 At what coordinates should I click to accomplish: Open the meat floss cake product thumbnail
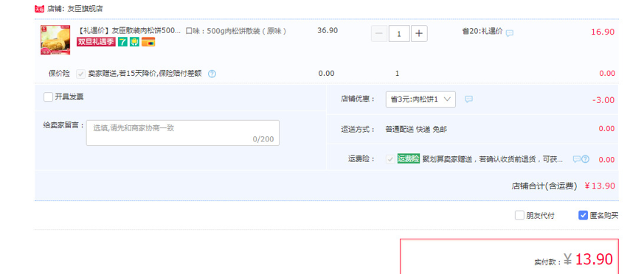(x=55, y=40)
